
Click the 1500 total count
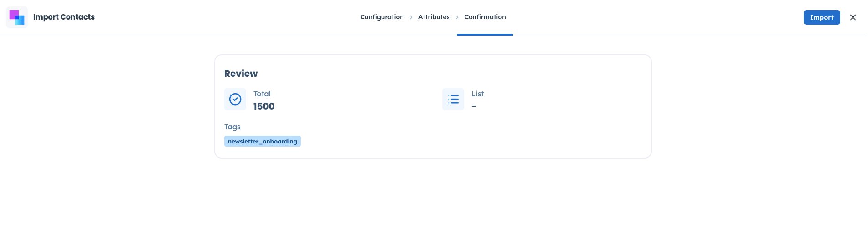click(x=264, y=106)
